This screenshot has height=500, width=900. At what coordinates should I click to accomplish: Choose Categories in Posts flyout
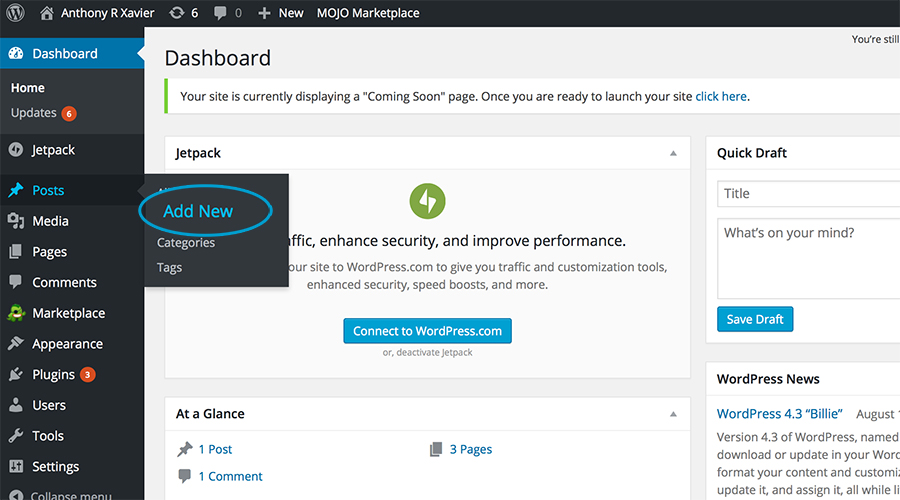pos(186,243)
